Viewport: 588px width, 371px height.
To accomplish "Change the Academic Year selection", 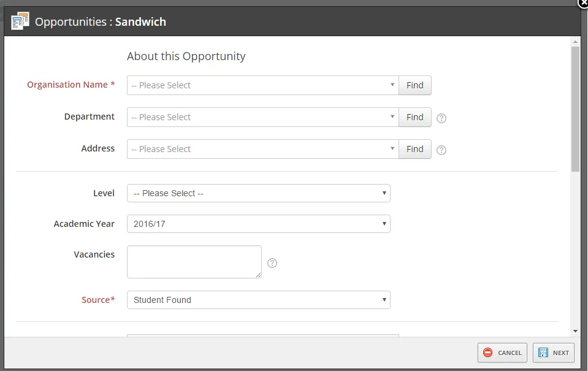I will tap(258, 224).
